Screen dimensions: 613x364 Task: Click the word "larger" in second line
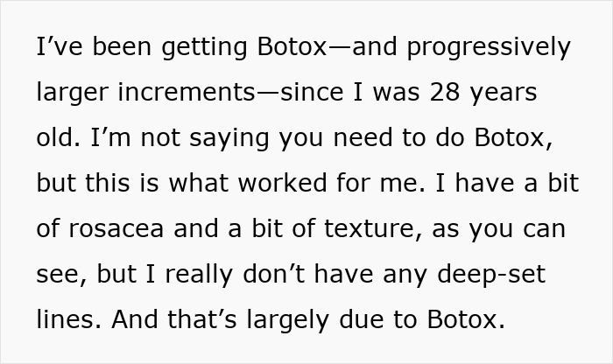pos(72,94)
